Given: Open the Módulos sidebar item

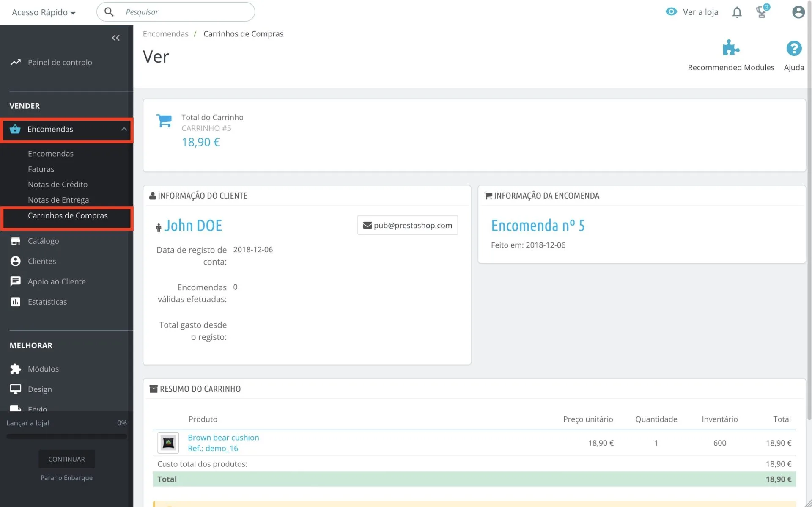Looking at the screenshot, I should coord(43,369).
